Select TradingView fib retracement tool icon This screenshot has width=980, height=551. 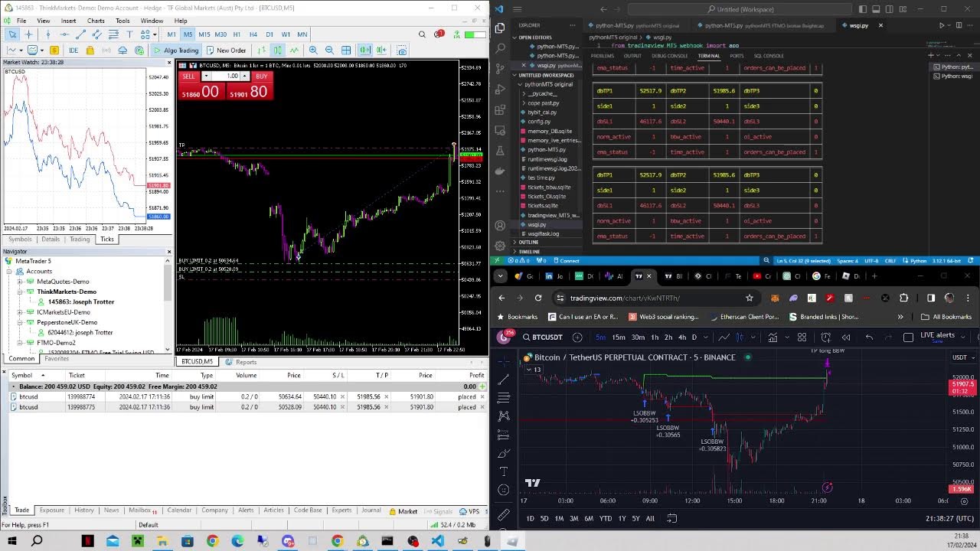coord(503,398)
